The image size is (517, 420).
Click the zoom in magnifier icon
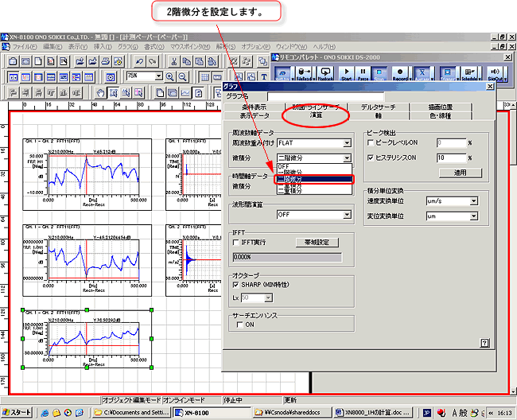tap(169, 77)
